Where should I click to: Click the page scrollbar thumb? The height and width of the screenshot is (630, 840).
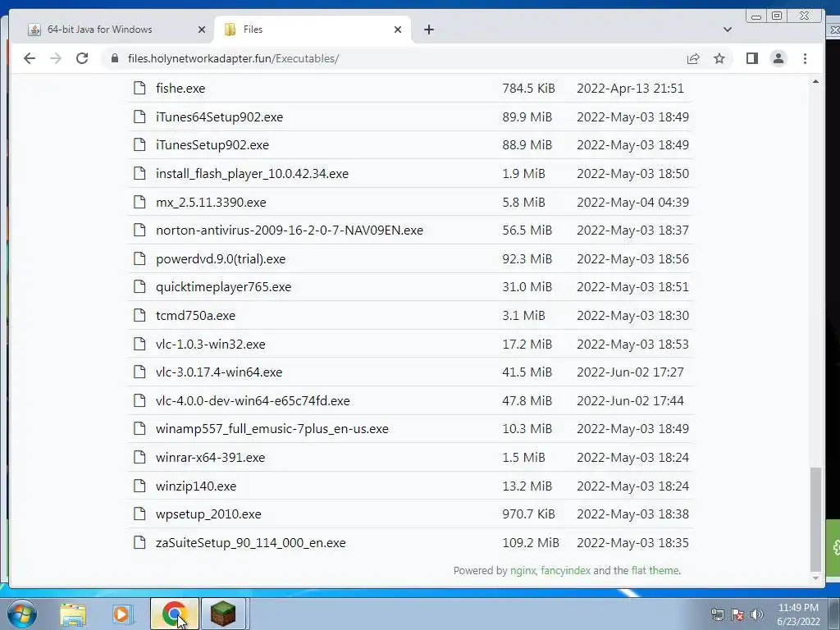[x=815, y=519]
